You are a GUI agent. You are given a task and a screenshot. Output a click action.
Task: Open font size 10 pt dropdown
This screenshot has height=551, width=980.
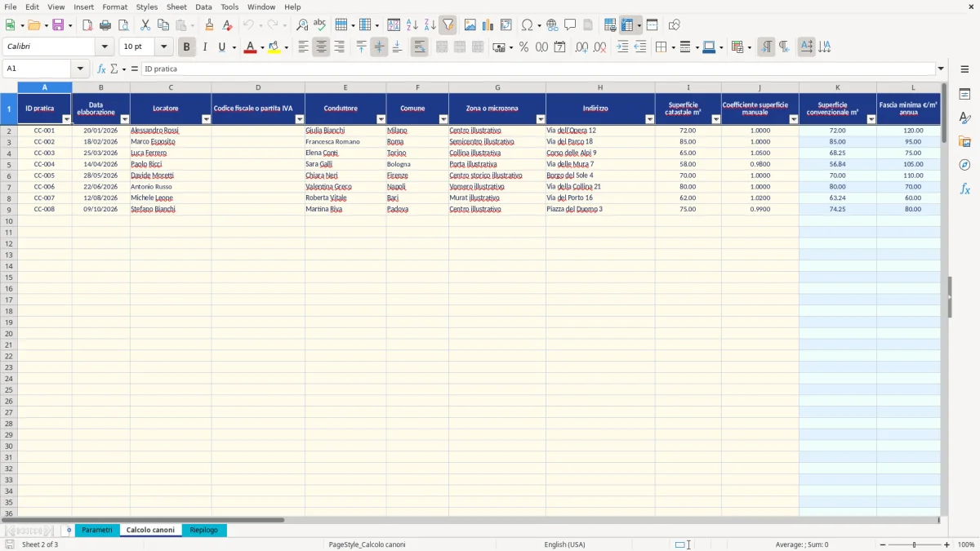(x=163, y=47)
